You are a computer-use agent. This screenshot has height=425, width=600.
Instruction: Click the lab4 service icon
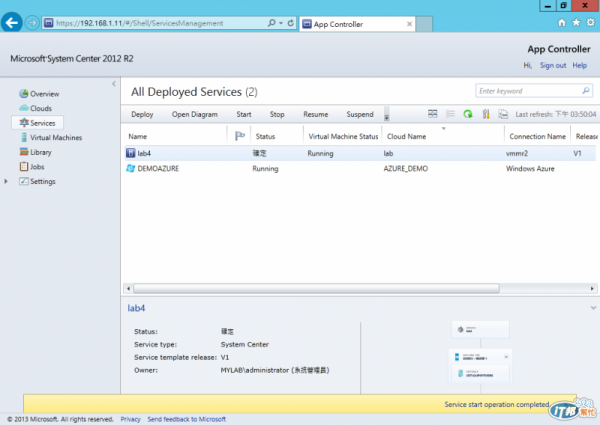(x=130, y=153)
